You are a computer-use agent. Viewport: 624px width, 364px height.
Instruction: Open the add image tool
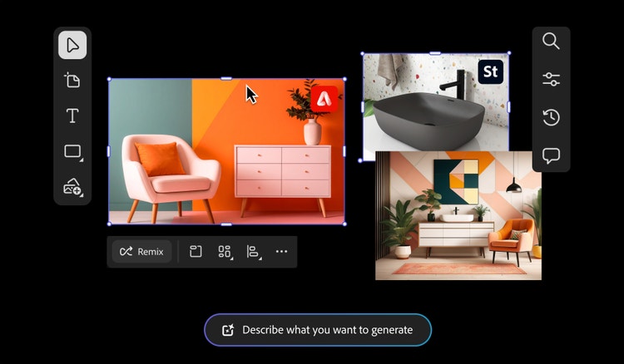(73, 187)
